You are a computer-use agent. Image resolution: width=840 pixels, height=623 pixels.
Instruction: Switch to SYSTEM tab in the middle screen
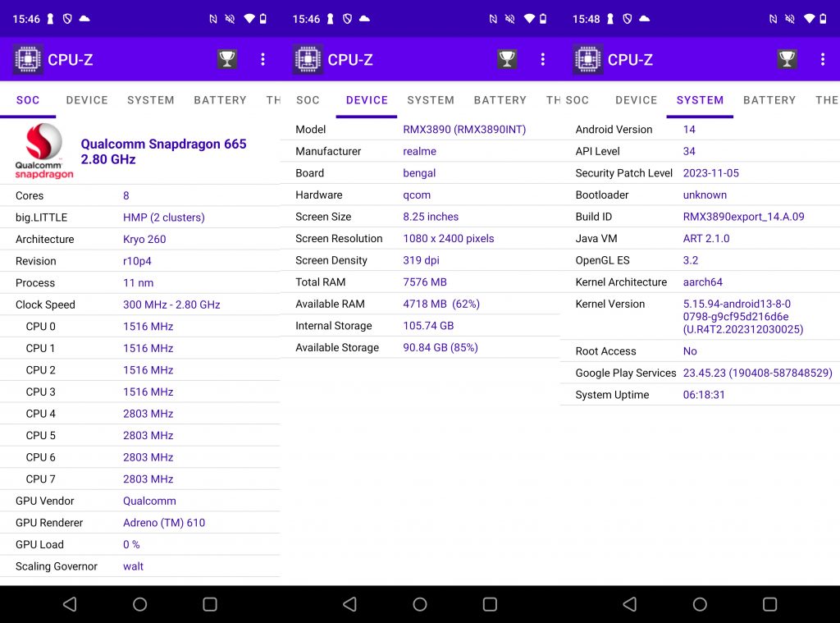coord(431,100)
